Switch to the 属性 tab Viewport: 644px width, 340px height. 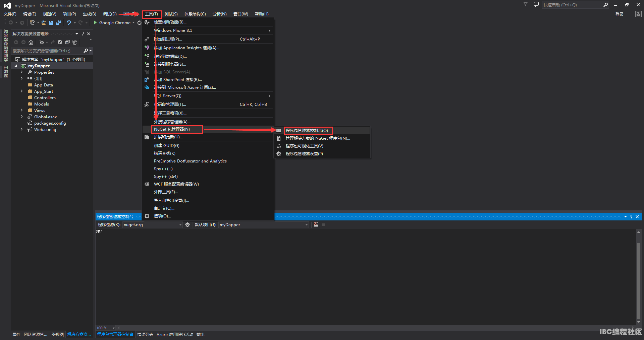point(16,335)
